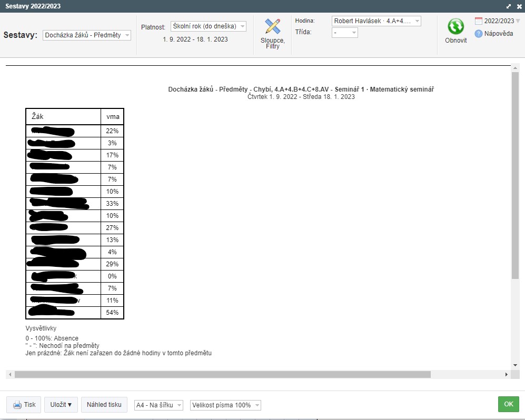
Task: Open the Uložit save menu
Action: point(61,405)
